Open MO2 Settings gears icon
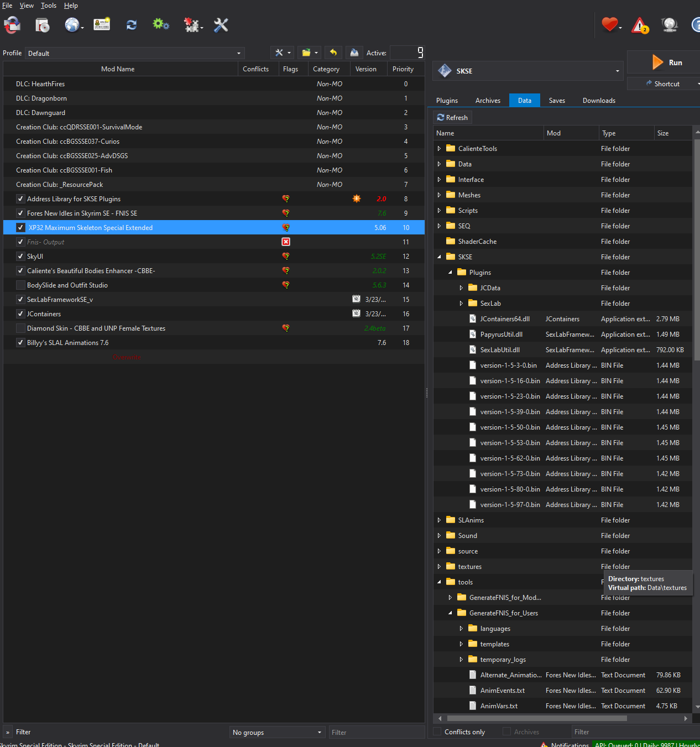Viewport: 700px width, 747px height. point(160,25)
